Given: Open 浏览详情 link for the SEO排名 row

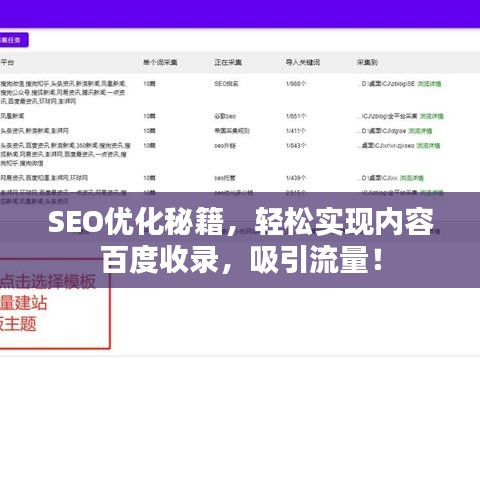Looking at the screenshot, I should pos(429,84).
